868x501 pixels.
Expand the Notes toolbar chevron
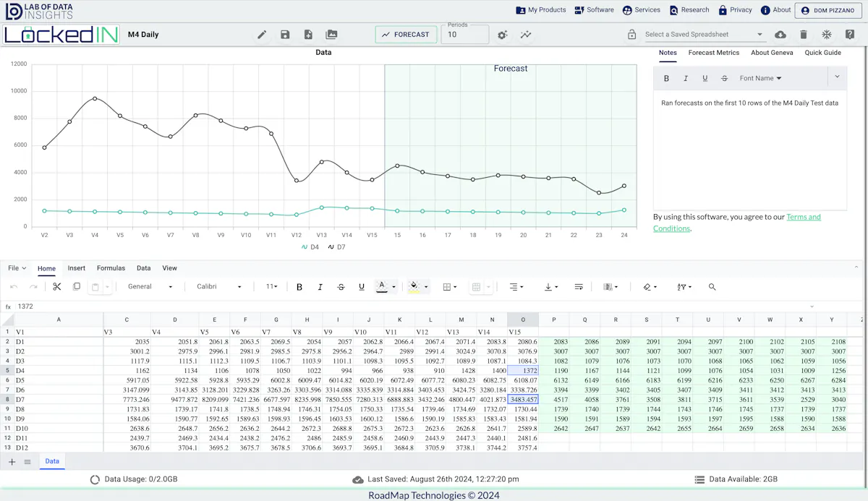click(837, 77)
